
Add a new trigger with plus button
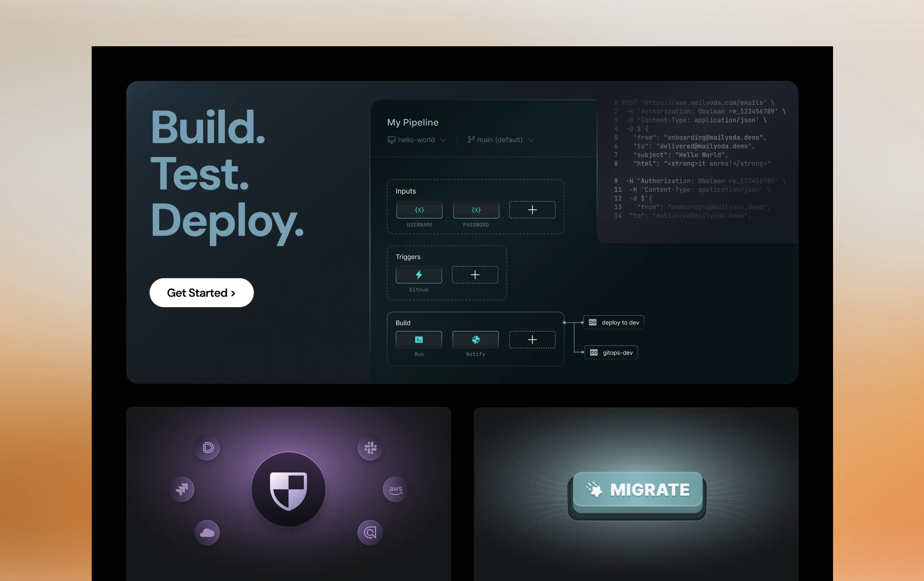coord(475,275)
